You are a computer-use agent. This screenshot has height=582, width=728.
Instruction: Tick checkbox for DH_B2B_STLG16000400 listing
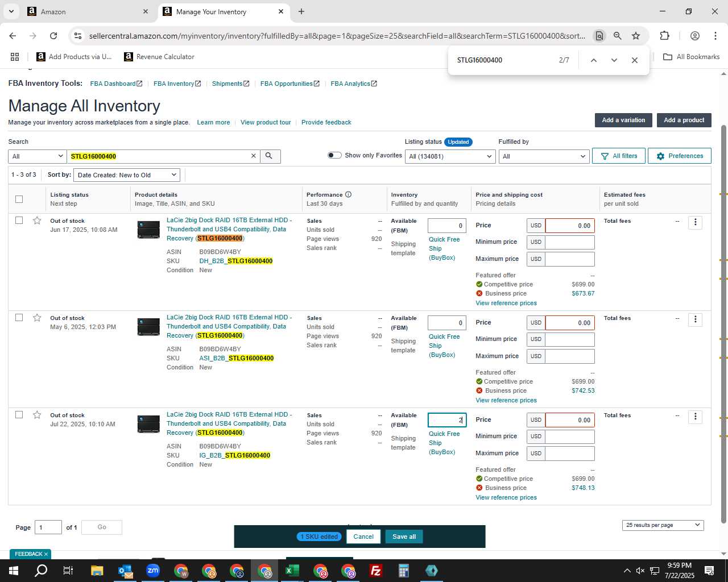pos(19,221)
